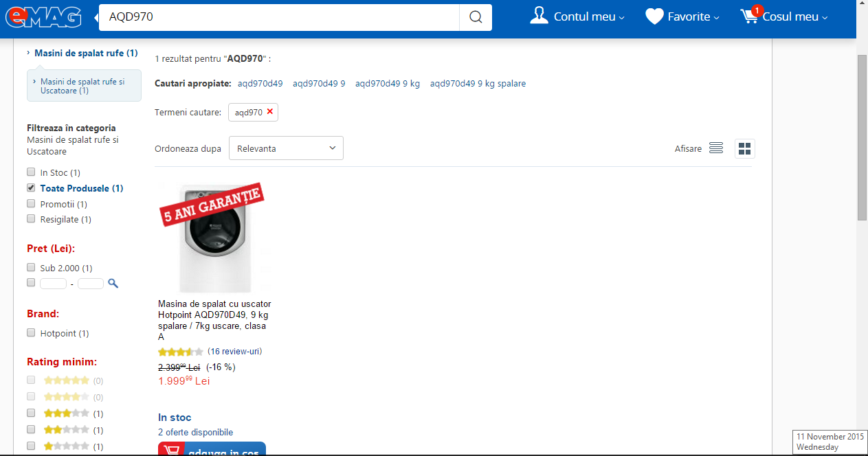The width and height of the screenshot is (868, 456).
Task: Check the Hotpoint brand filter
Action: click(x=31, y=332)
